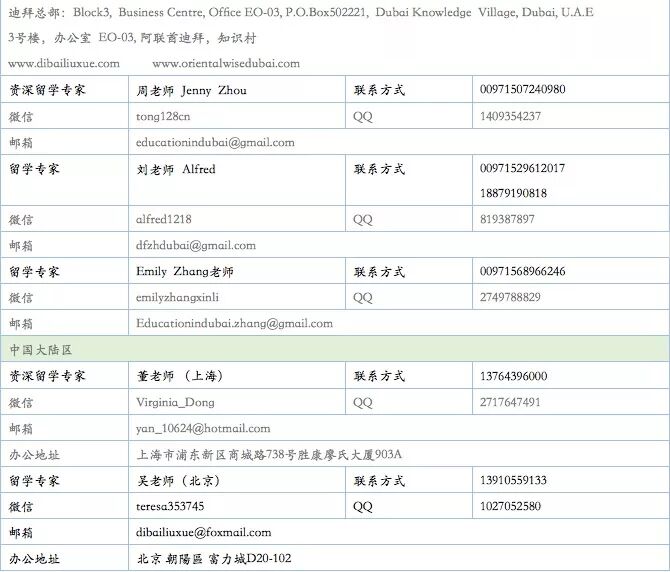
Task: Click 资深留学专家 label in Jenny Zhou row
Action: (x=47, y=90)
